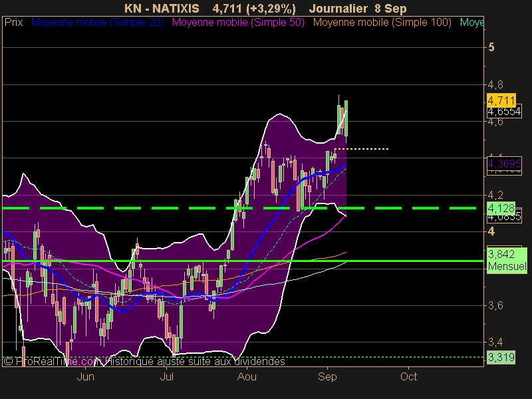Image resolution: width=532 pixels, height=399 pixels.
Task: Select 'Moyenne mobile (Simple 50)' legend entry
Action: click(238, 23)
